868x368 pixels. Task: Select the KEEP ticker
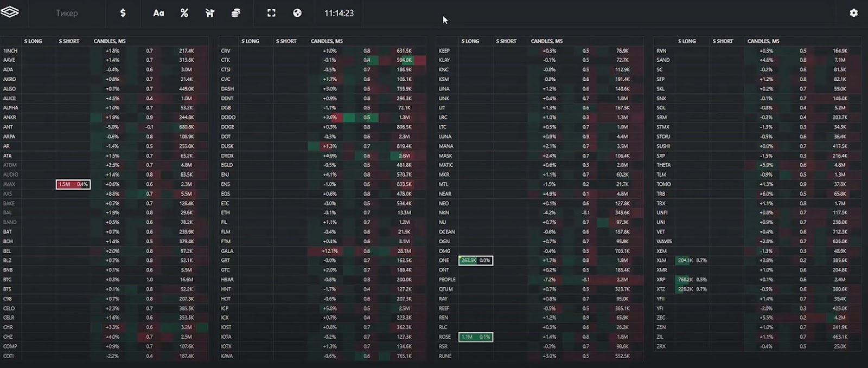point(444,51)
